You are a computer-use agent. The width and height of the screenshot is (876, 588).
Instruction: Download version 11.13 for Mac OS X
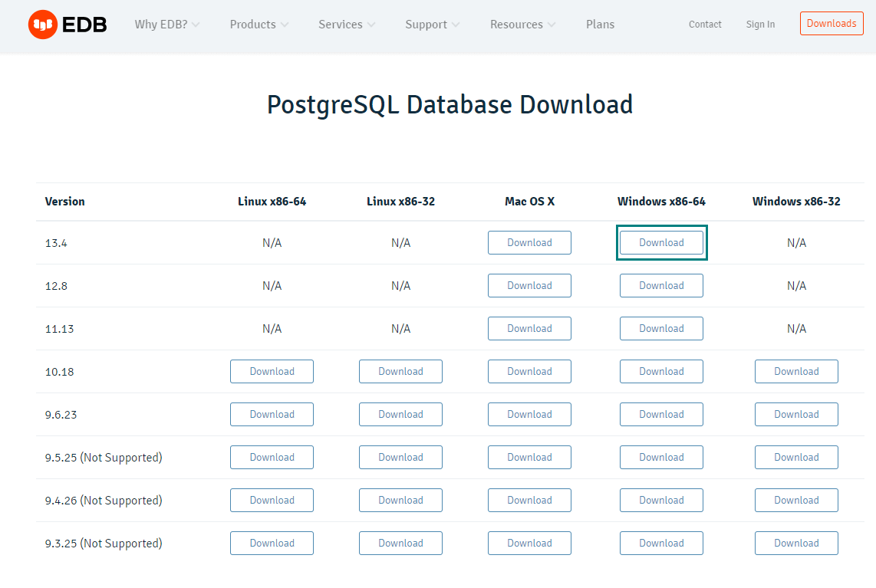coord(529,329)
